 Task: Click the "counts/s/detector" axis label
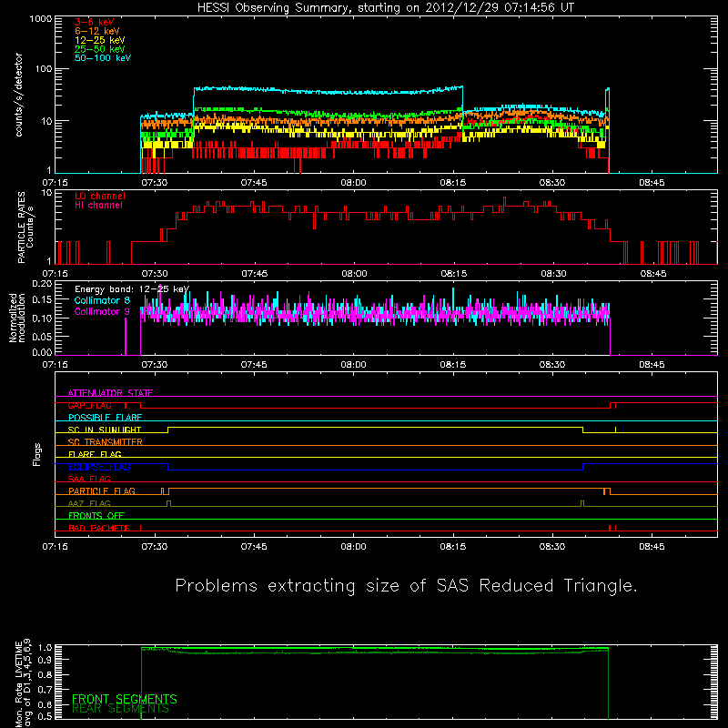point(19,95)
